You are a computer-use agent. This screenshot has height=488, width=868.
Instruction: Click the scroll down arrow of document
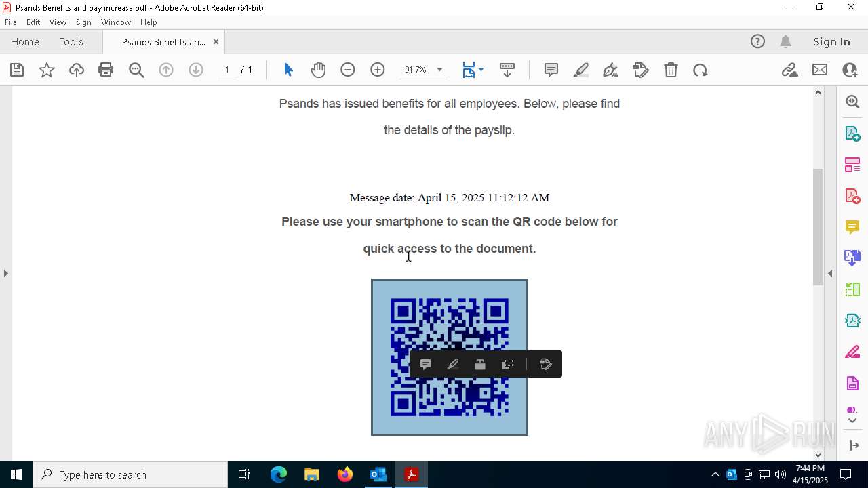(x=818, y=455)
